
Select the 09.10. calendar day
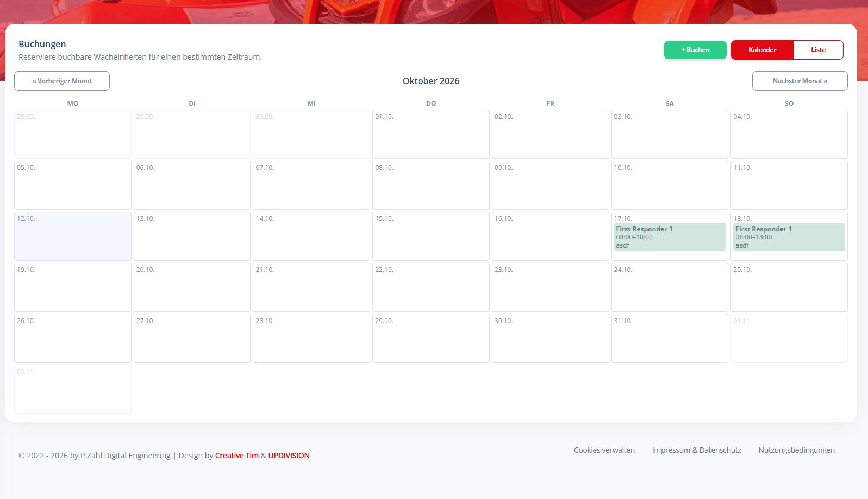click(551, 185)
